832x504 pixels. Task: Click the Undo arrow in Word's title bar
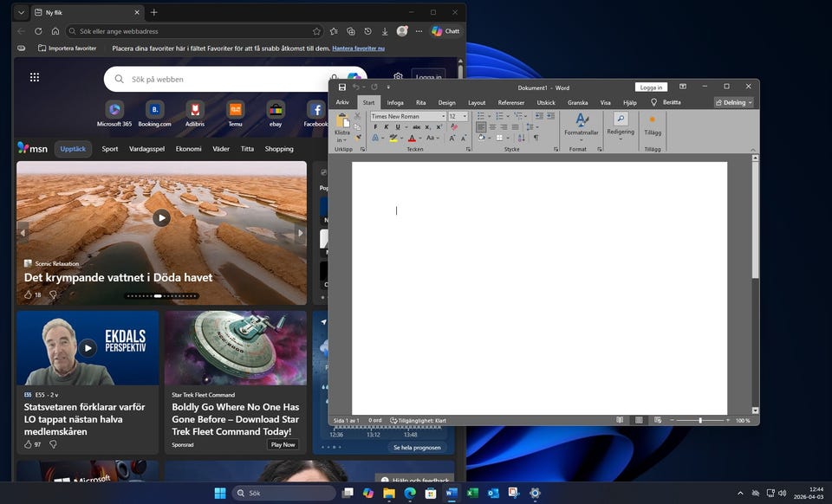click(356, 87)
